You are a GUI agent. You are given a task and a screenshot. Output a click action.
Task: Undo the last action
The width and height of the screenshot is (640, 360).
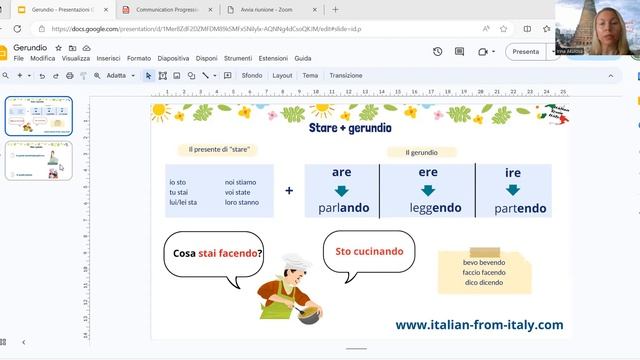[42, 76]
